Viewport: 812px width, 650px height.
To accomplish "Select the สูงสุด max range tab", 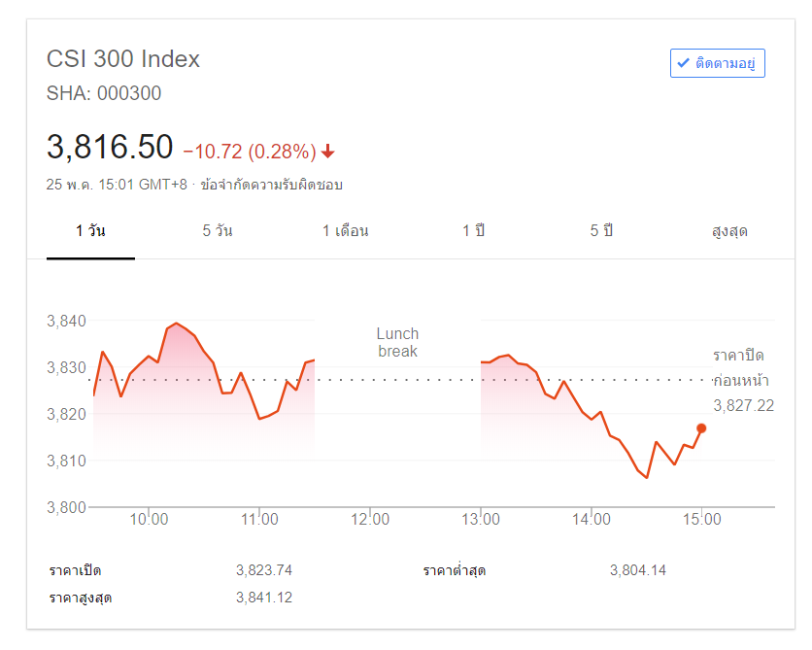I will (729, 231).
